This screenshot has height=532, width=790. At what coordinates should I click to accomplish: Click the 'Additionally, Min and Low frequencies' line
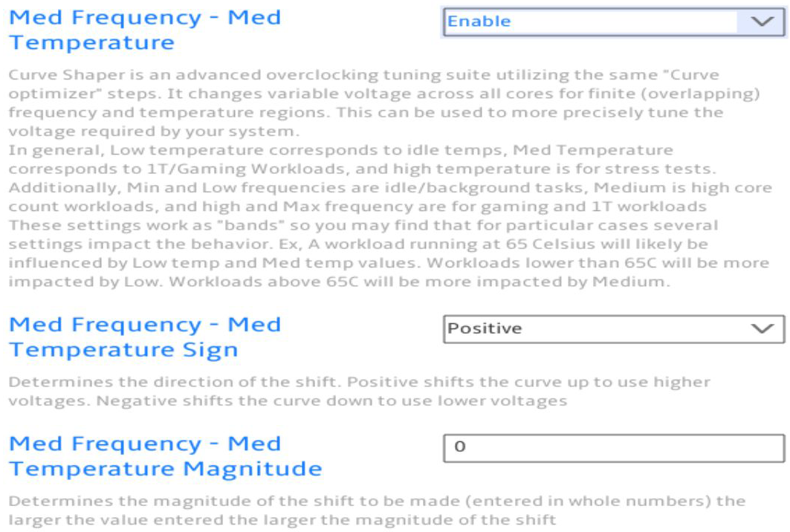[x=390, y=188]
